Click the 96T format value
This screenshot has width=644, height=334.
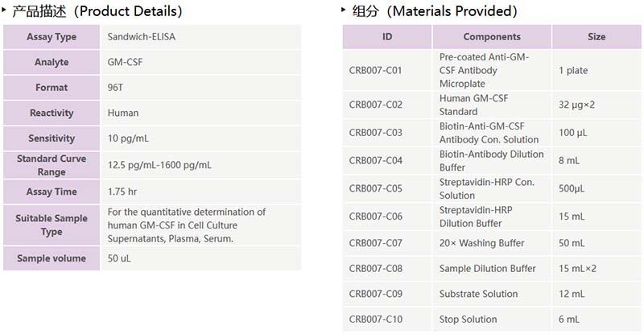[118, 87]
